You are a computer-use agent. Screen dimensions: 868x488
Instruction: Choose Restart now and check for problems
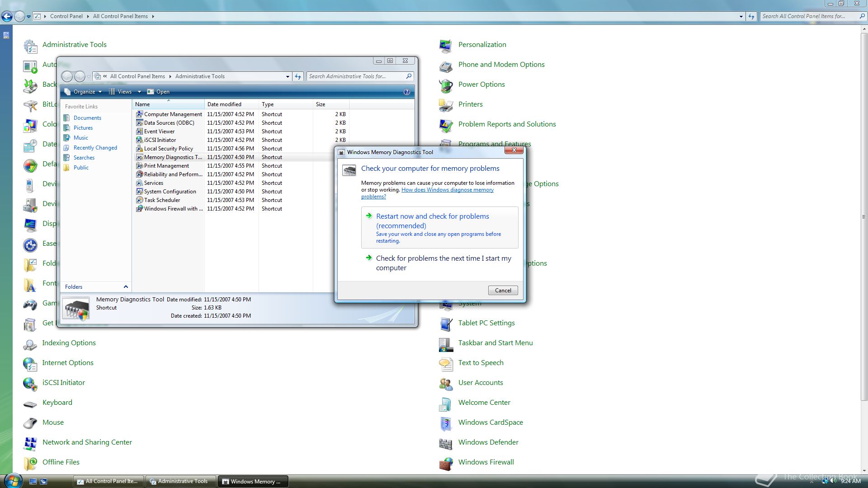pos(439,227)
